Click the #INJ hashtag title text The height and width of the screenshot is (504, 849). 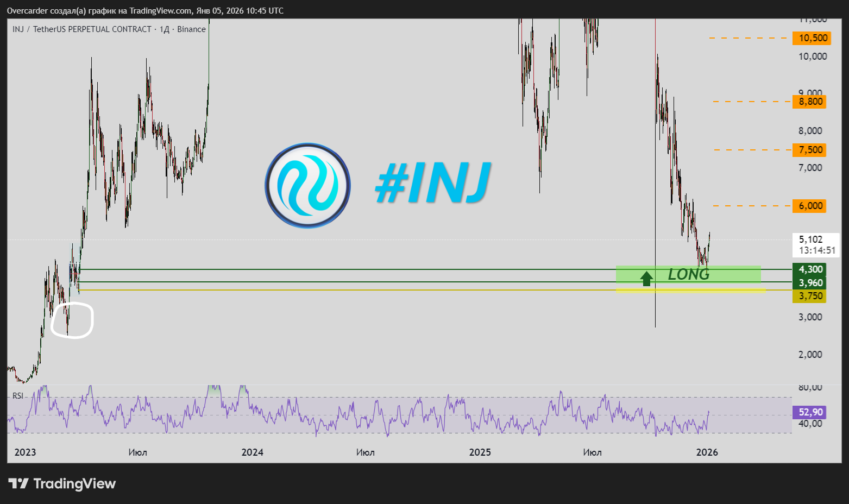433,182
